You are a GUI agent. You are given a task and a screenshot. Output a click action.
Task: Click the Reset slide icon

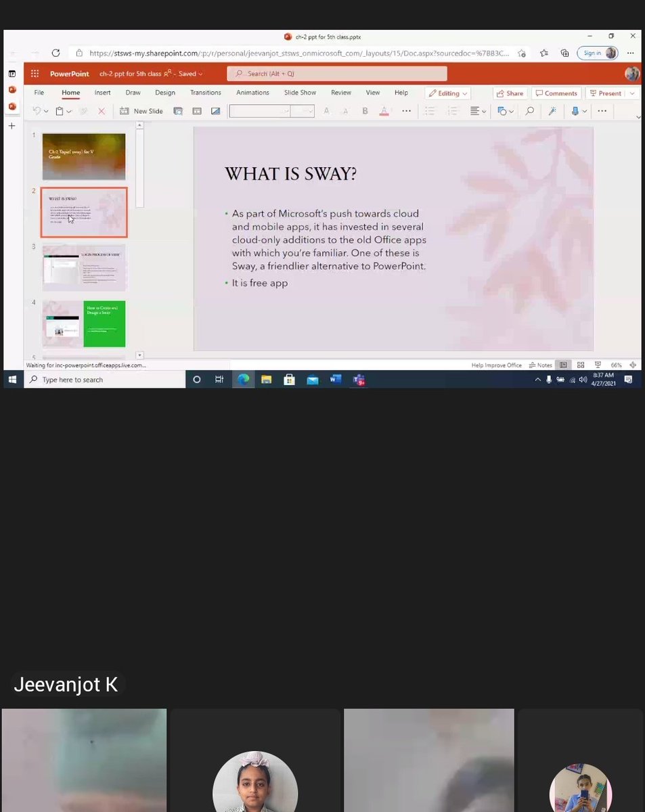[x=197, y=111]
